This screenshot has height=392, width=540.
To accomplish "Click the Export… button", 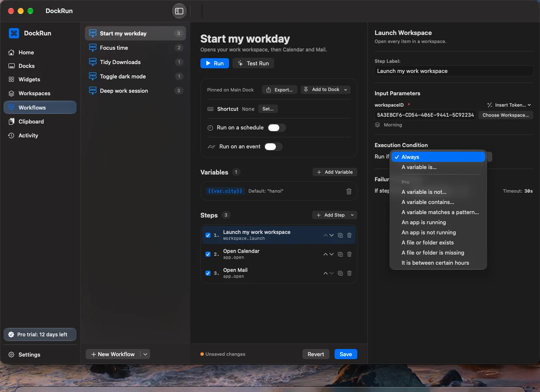I will click(x=280, y=90).
